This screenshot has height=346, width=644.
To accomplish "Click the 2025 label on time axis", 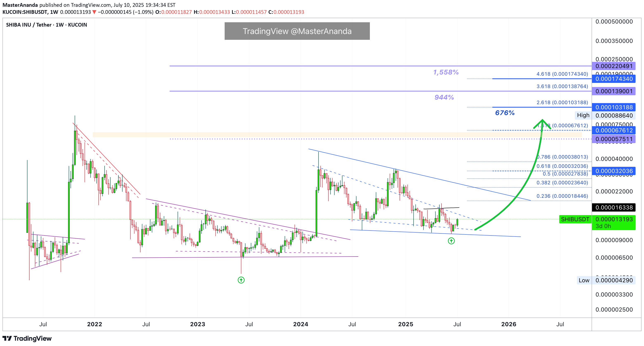I will click(406, 324).
